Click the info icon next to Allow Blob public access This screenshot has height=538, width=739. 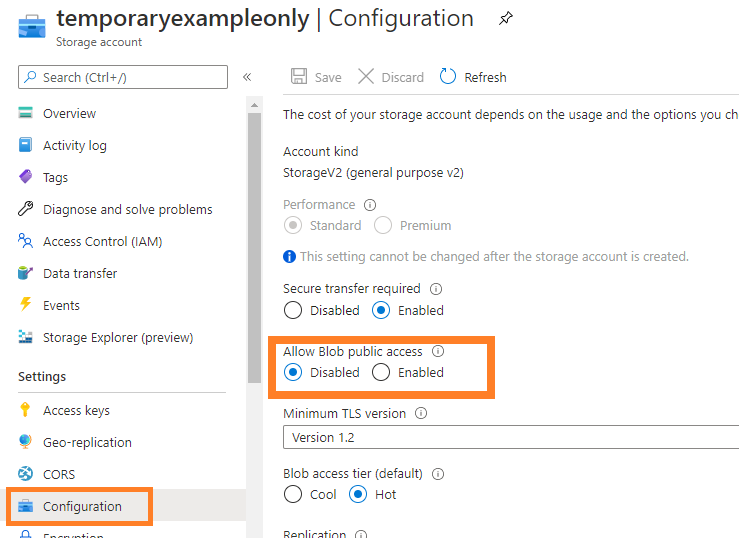(x=438, y=352)
